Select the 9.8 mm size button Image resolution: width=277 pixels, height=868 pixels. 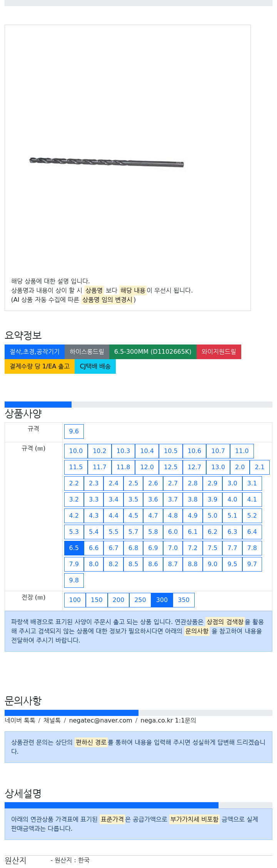tap(74, 580)
